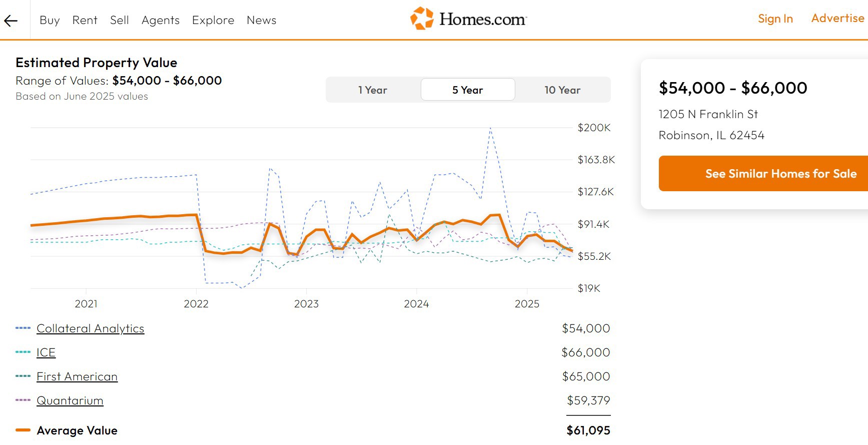
Task: Open the News section
Action: tap(261, 21)
